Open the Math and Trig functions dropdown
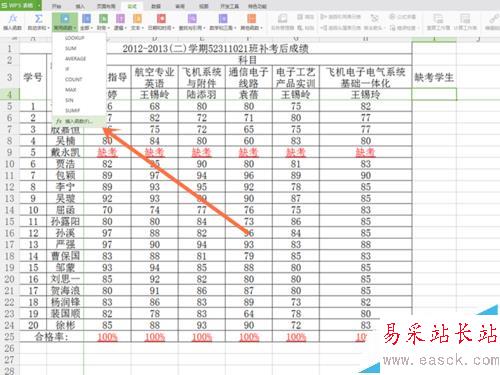500x375 pixels. pyautogui.click(x=223, y=22)
